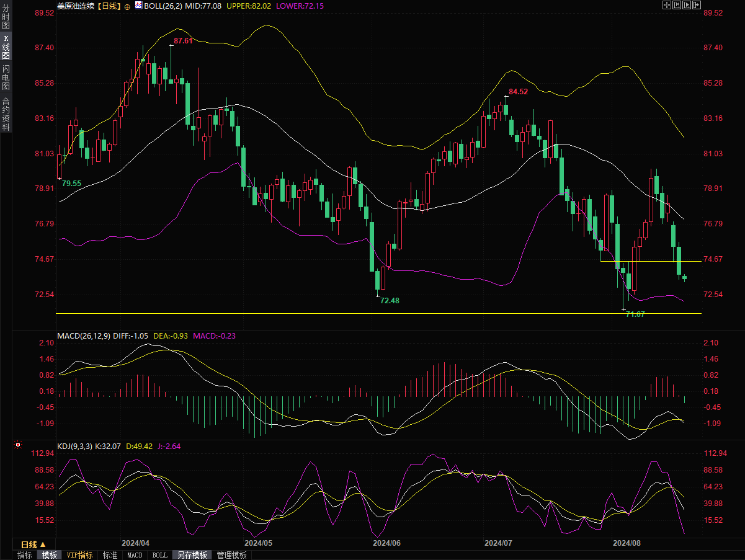Viewport: 745px width, 560px height.
Task: Open the VIP指标 tab
Action: click(79, 555)
